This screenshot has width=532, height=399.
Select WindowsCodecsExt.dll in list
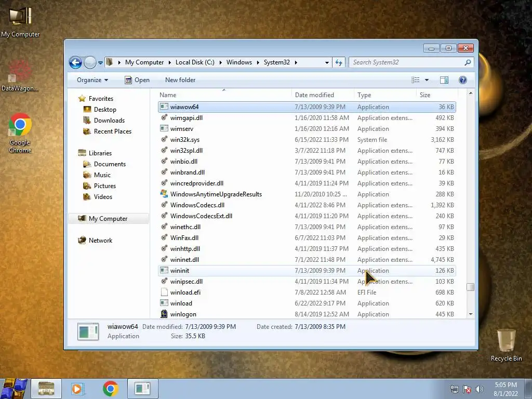(x=307, y=216)
